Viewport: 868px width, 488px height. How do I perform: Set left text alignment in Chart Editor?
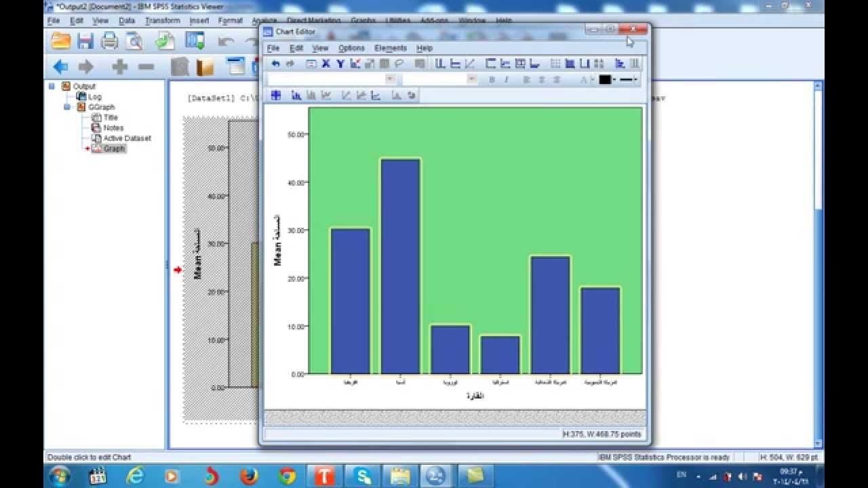pyautogui.click(x=527, y=79)
